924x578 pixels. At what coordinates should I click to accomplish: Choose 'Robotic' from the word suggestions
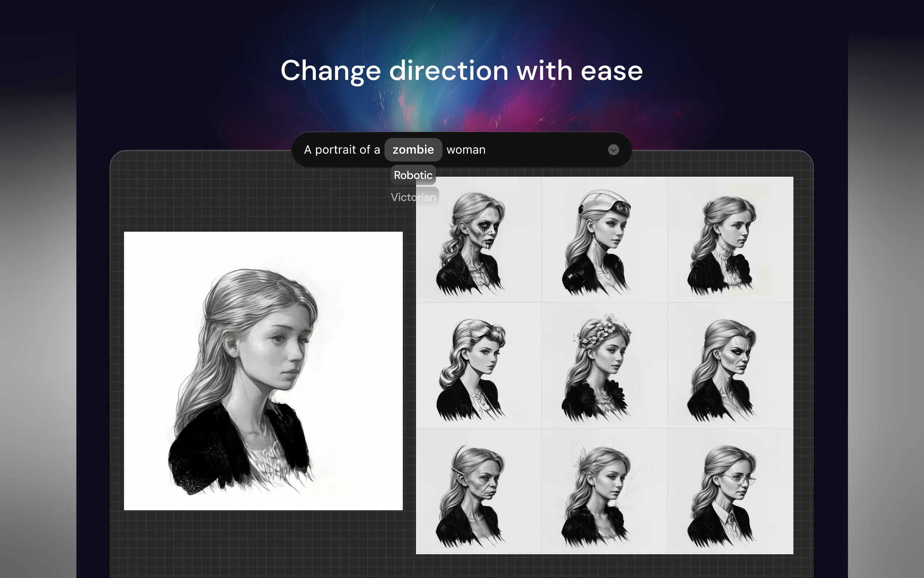coord(413,175)
